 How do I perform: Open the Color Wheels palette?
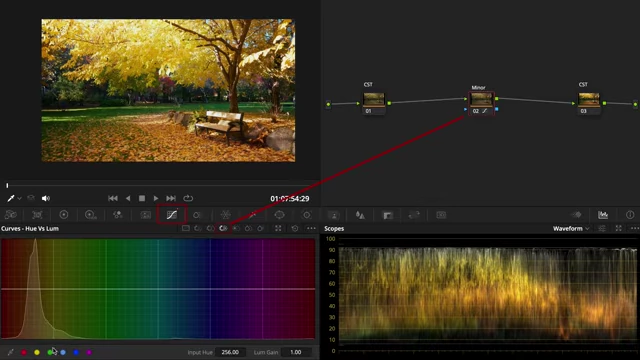[64, 215]
